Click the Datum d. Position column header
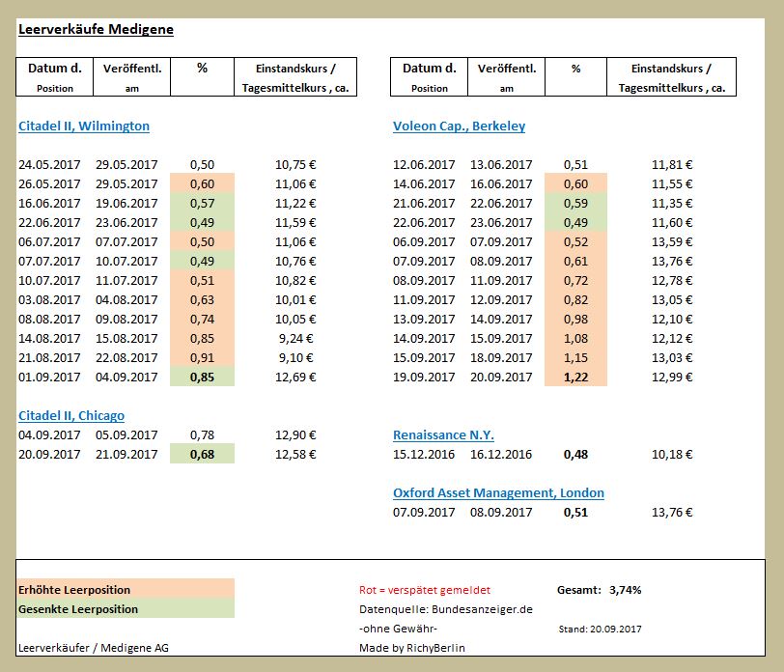Viewport: 784px width, 672px height. 54,76
